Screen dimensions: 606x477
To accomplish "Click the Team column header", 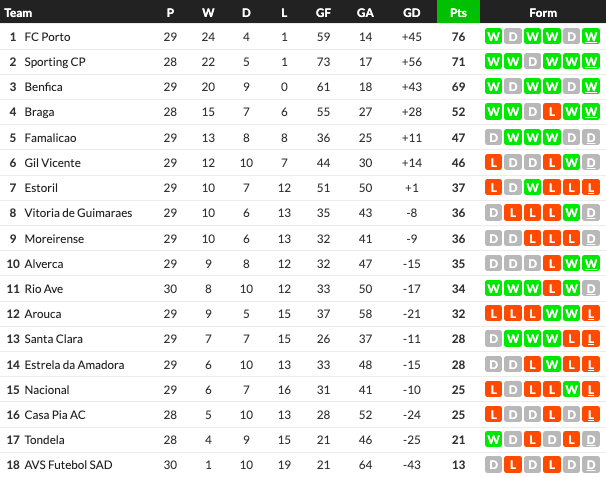I will click(x=19, y=12).
